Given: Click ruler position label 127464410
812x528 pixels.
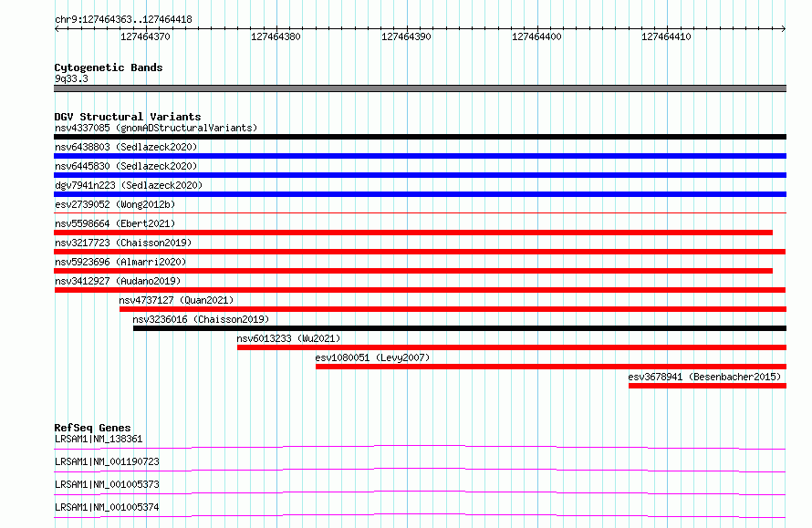Looking at the screenshot, I should pyautogui.click(x=666, y=36).
